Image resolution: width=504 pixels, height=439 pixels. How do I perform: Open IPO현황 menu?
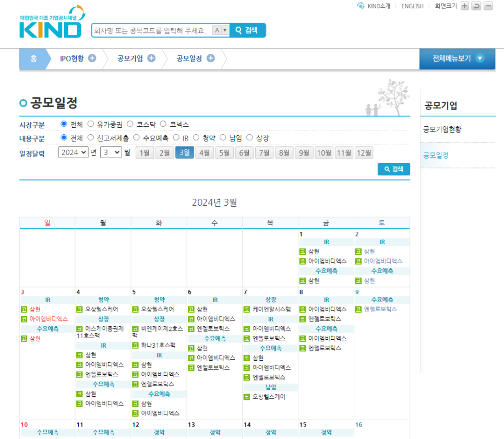click(x=71, y=58)
